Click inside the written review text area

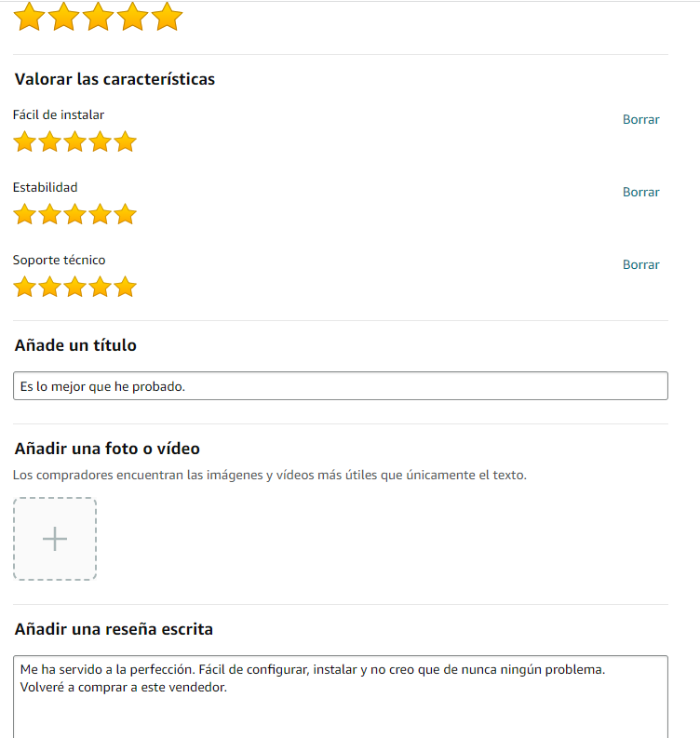[340, 707]
